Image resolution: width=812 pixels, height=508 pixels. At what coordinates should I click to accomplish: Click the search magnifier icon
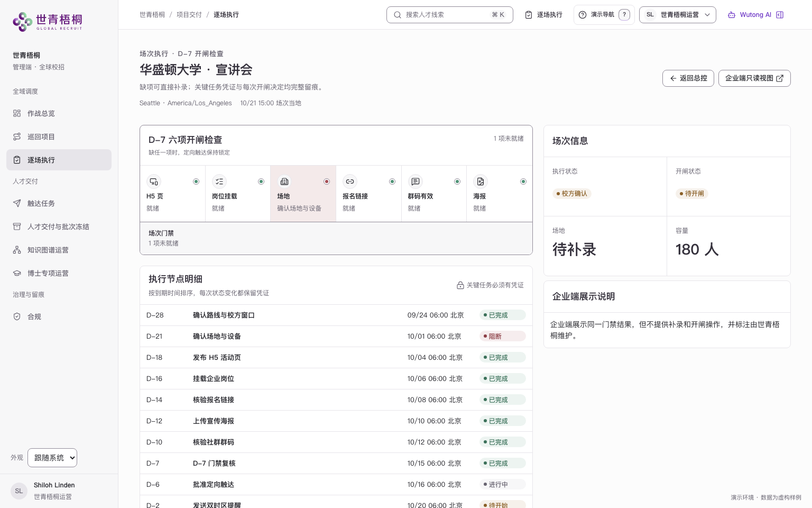coord(398,15)
